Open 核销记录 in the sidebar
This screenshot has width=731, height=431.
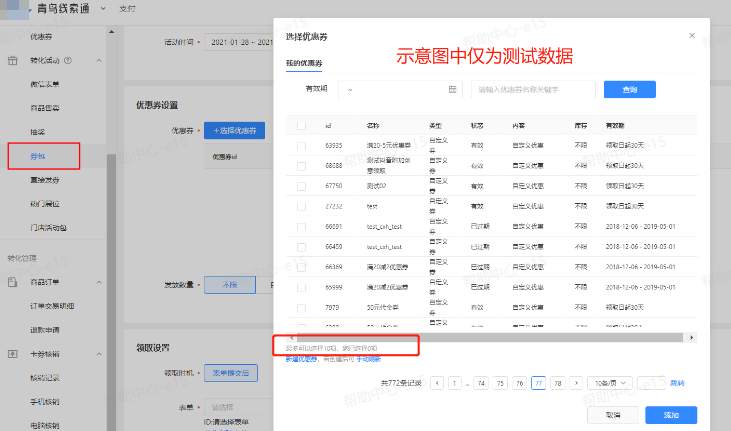[x=45, y=378]
